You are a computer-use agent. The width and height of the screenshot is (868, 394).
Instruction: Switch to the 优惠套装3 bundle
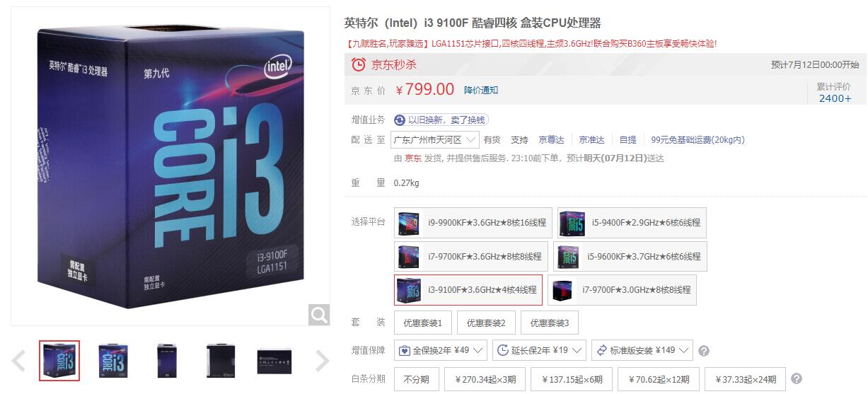[x=550, y=323]
